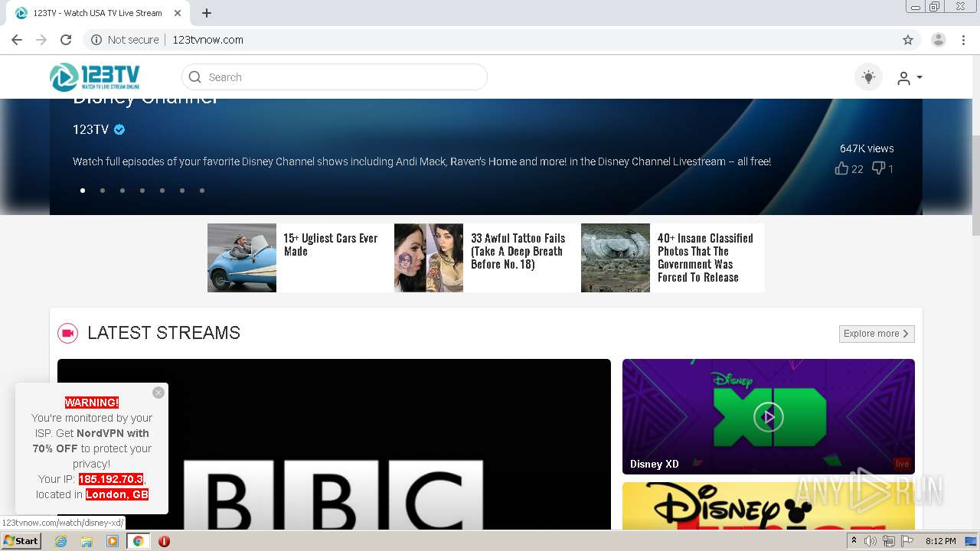This screenshot has height=551, width=980.
Task: Open "33 Awful Tattoo Fails" headline
Action: (x=518, y=251)
